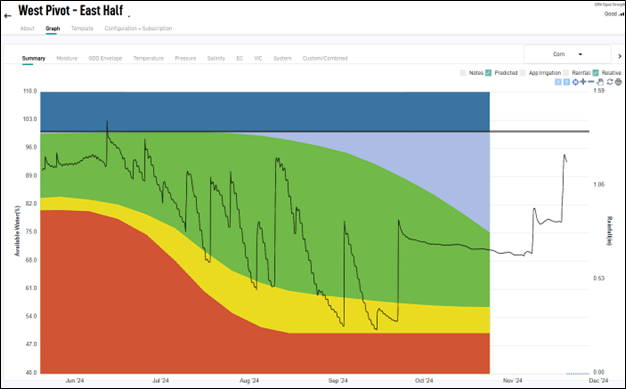Select the pan hand tool
The width and height of the screenshot is (626, 389).
pyautogui.click(x=600, y=82)
